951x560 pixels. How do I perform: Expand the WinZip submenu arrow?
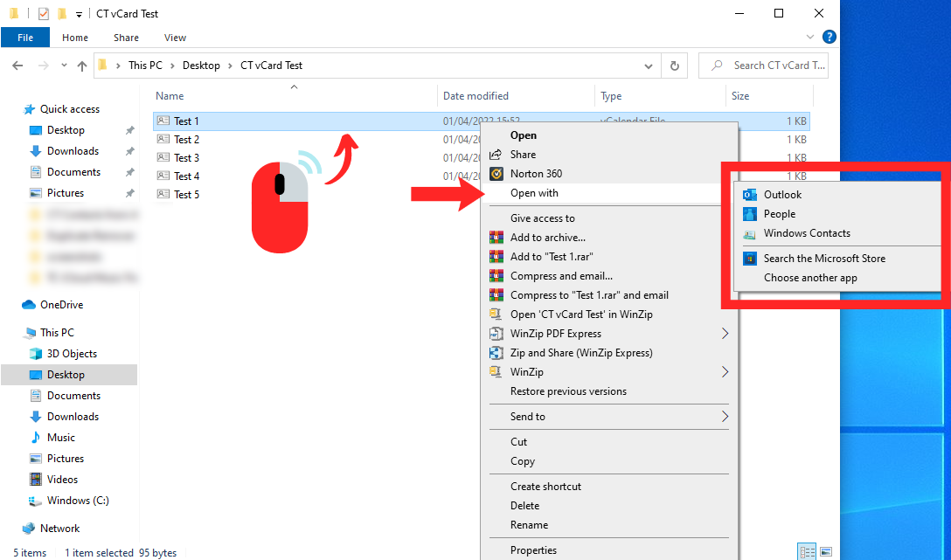(x=725, y=371)
